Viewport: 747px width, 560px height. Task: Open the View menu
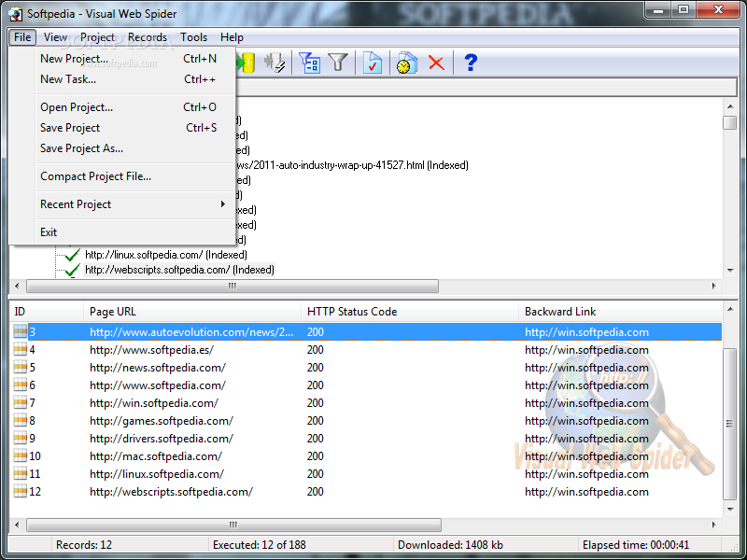(55, 37)
